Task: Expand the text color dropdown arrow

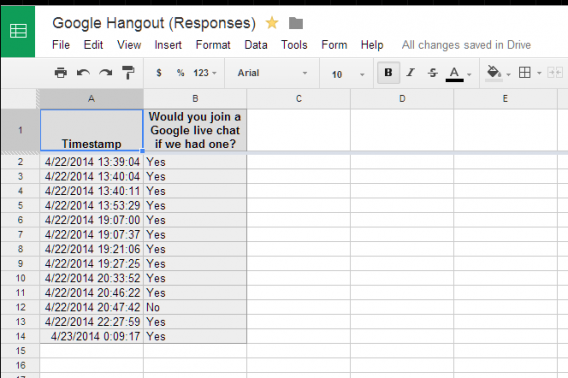Action: [469, 74]
